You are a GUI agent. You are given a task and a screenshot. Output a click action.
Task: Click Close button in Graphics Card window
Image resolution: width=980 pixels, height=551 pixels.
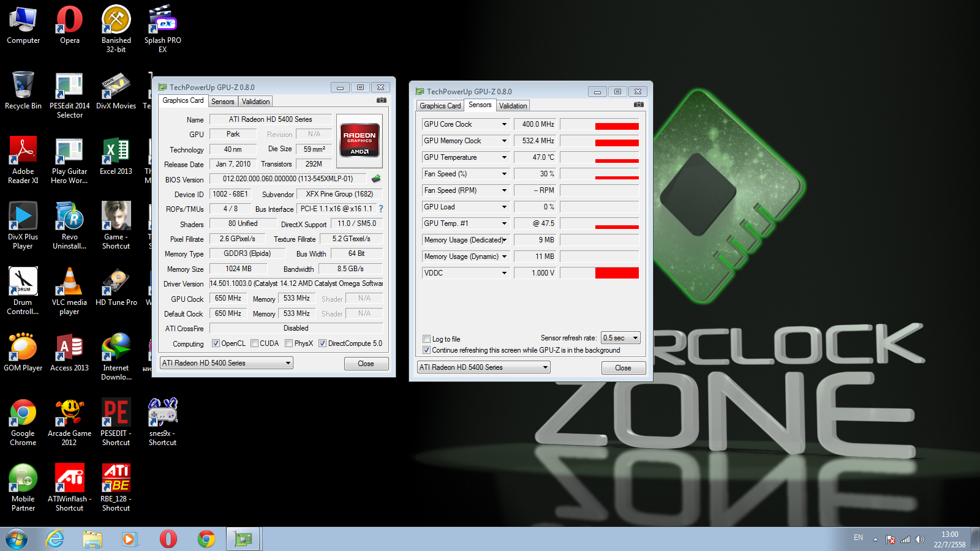(x=366, y=364)
